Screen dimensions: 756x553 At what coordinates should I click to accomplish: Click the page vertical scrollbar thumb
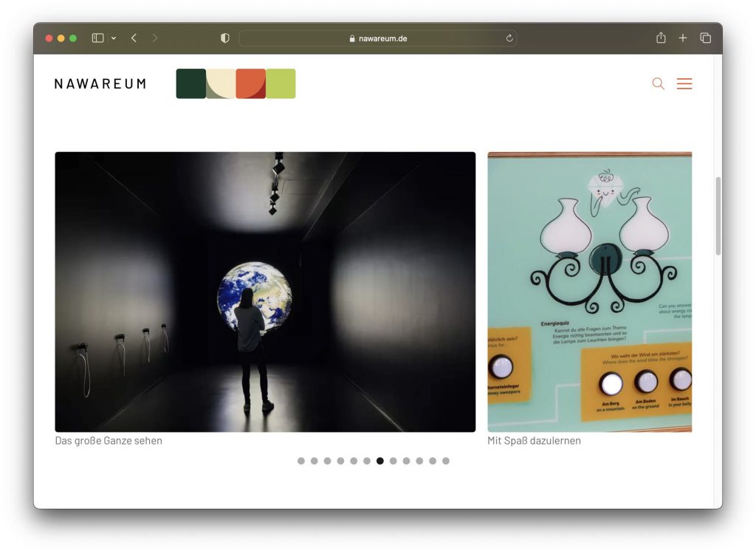[x=718, y=216]
